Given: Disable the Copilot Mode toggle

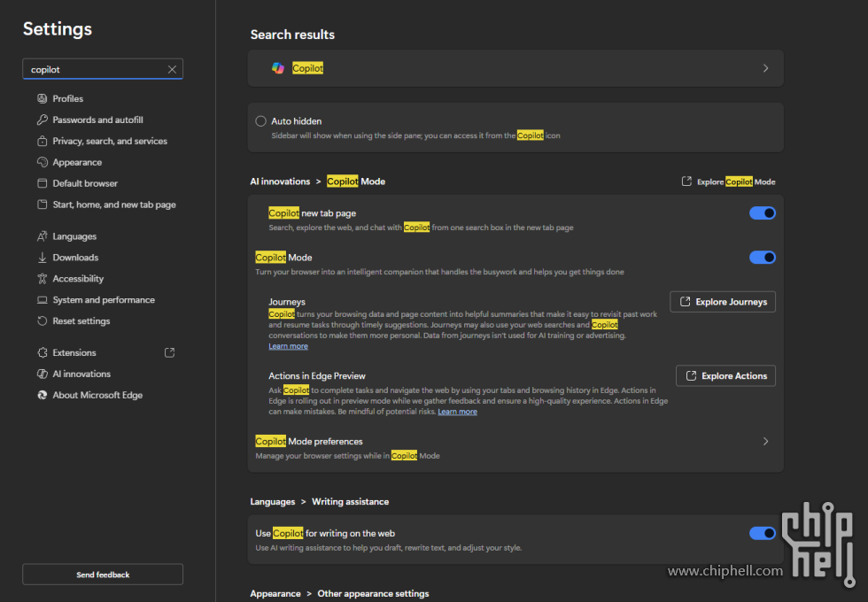Looking at the screenshot, I should tap(762, 257).
